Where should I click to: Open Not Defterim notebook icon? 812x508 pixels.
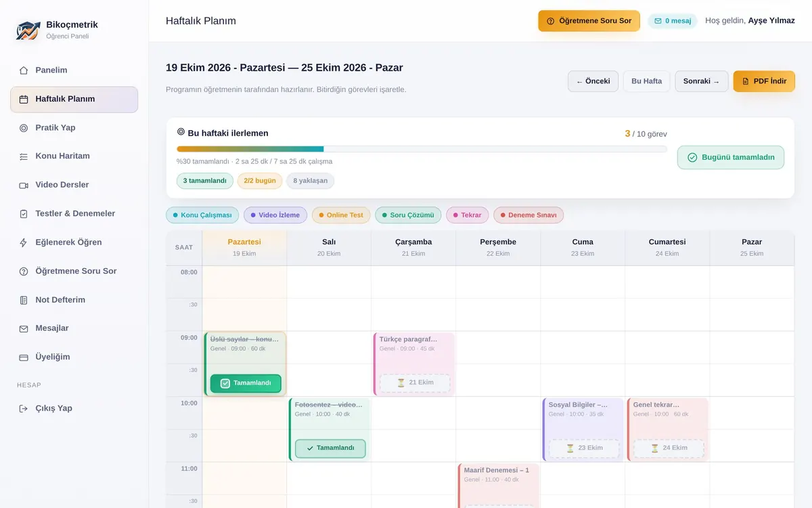(x=24, y=300)
